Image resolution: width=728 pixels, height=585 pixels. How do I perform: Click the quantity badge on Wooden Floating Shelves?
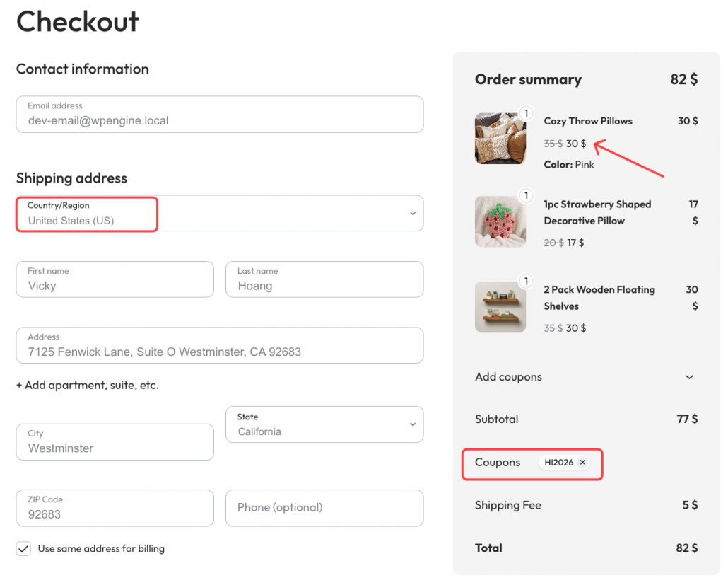(526, 281)
